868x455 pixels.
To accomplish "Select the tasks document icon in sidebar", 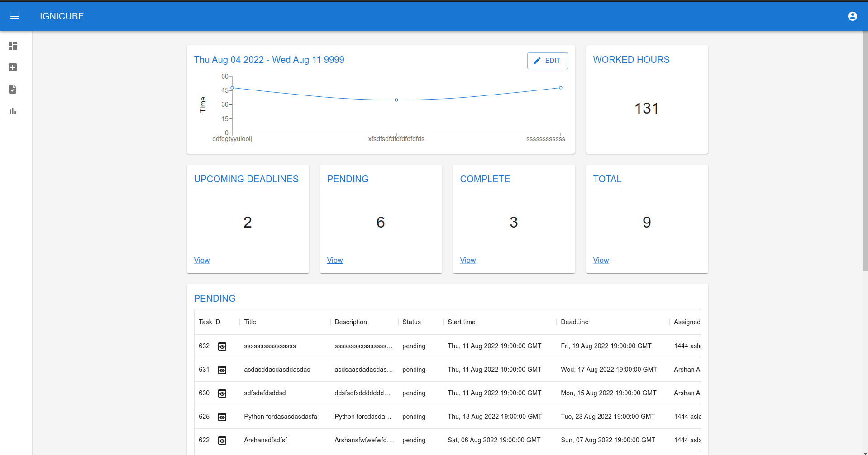I will (12, 89).
